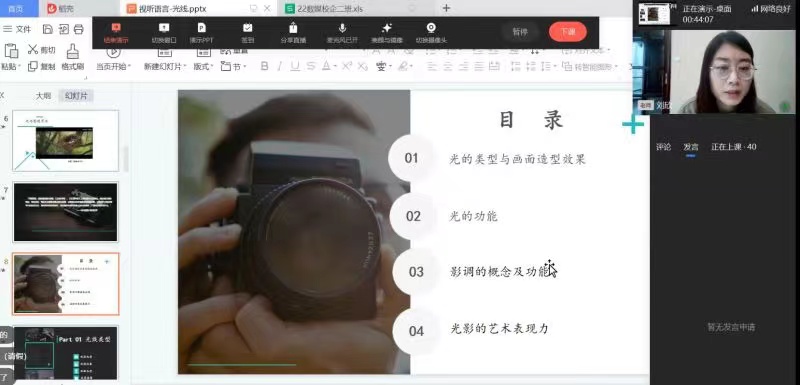Open the font color picker

point(329,66)
